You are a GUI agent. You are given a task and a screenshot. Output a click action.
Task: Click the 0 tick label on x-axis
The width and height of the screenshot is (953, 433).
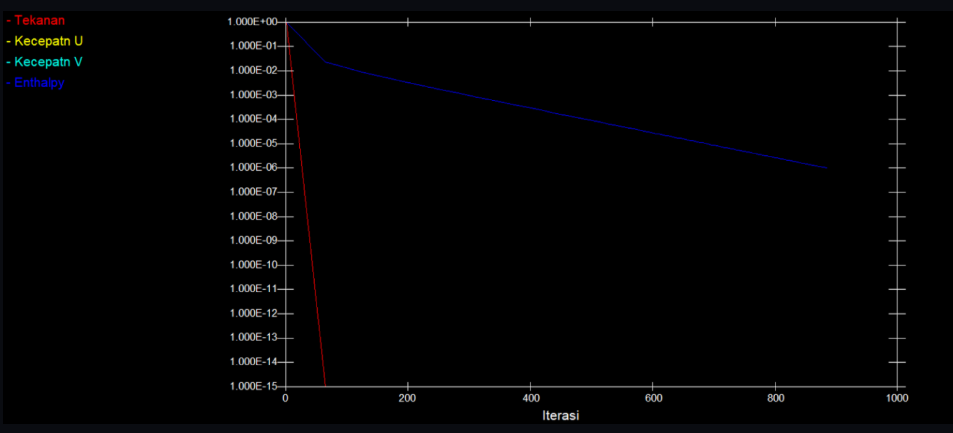(x=286, y=398)
